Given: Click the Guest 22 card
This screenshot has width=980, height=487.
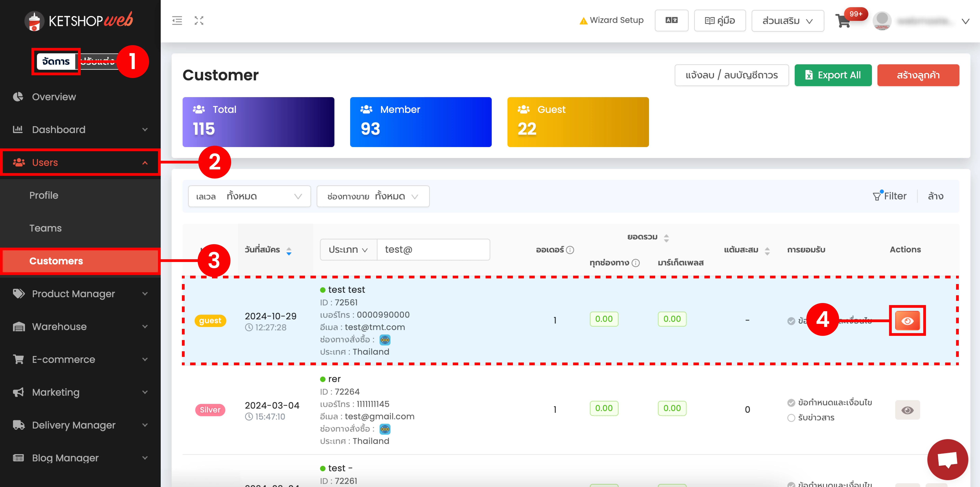Looking at the screenshot, I should (x=578, y=122).
